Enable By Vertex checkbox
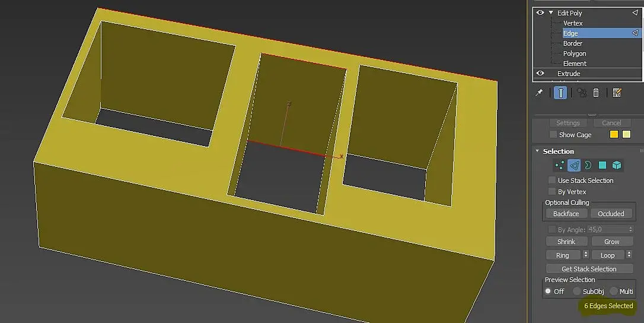 [552, 191]
